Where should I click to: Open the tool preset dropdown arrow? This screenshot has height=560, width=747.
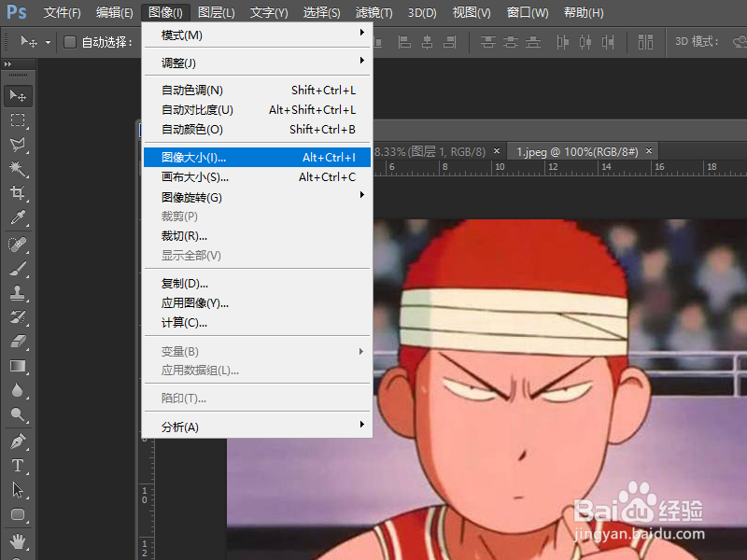coord(48,42)
